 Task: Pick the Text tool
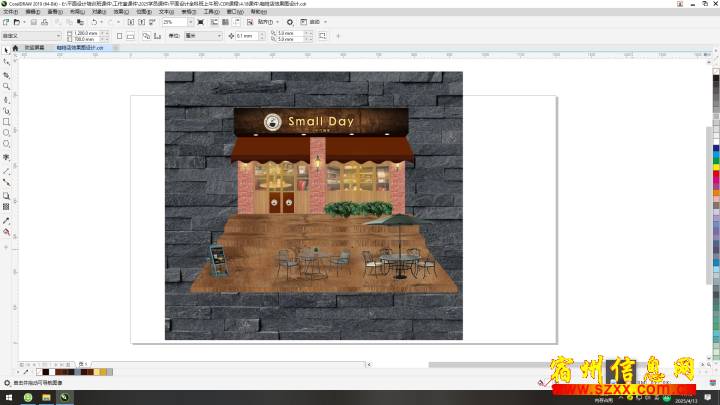tap(6, 157)
